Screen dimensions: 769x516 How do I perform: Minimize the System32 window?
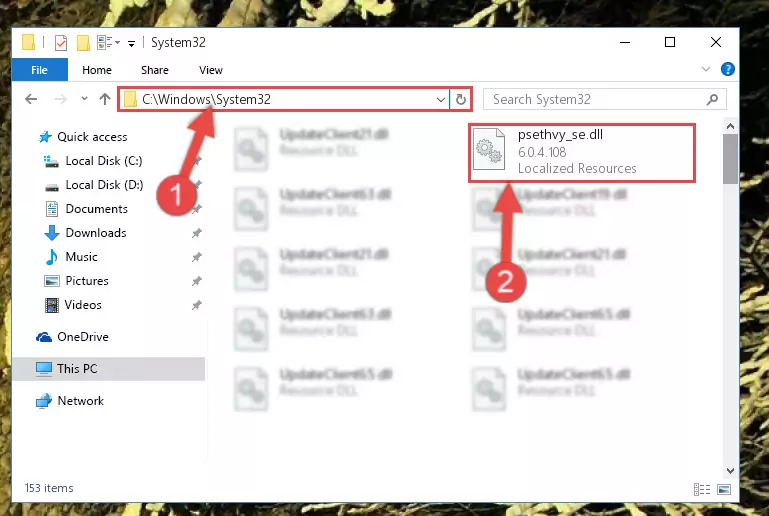tap(625, 43)
